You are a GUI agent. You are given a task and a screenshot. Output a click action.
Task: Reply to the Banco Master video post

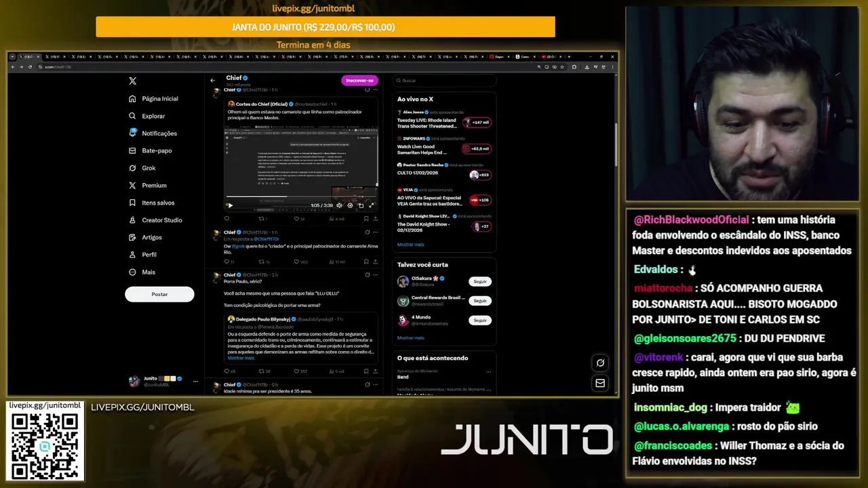(227, 219)
